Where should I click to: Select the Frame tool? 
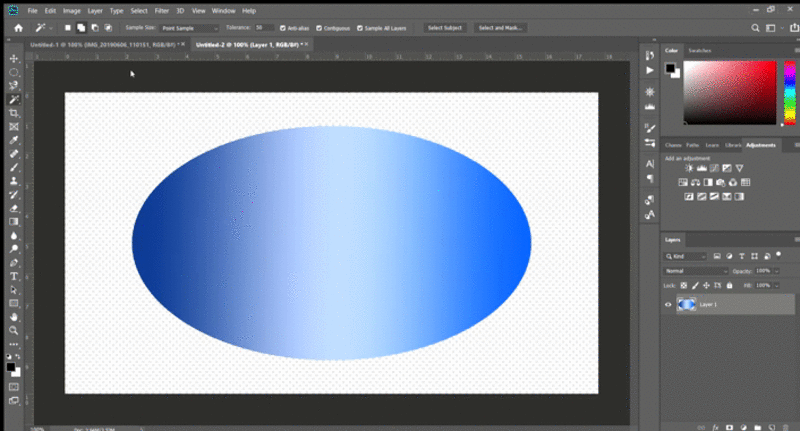coord(14,126)
